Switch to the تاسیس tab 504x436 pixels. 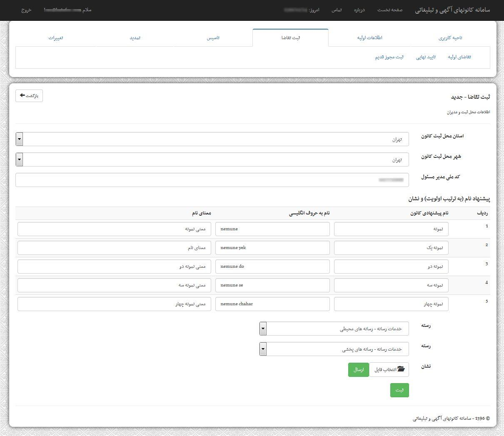pos(213,38)
